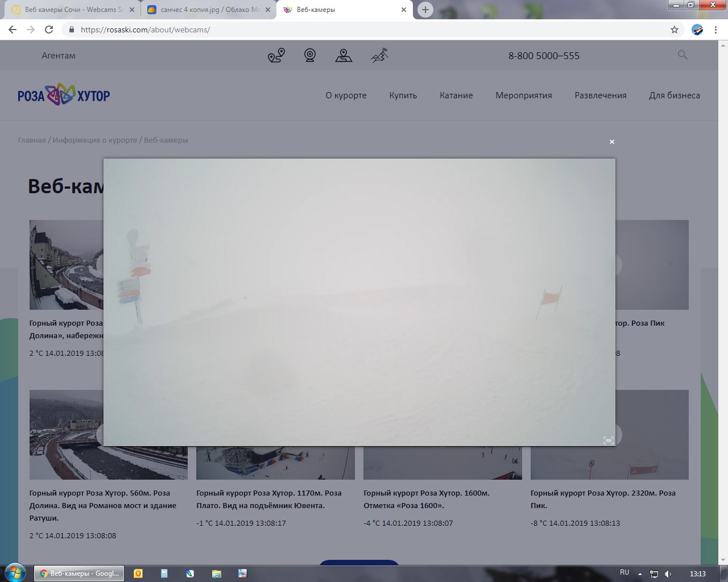The width and height of the screenshot is (728, 582).
Task: Open the Мероприятия menu
Action: click(x=524, y=95)
